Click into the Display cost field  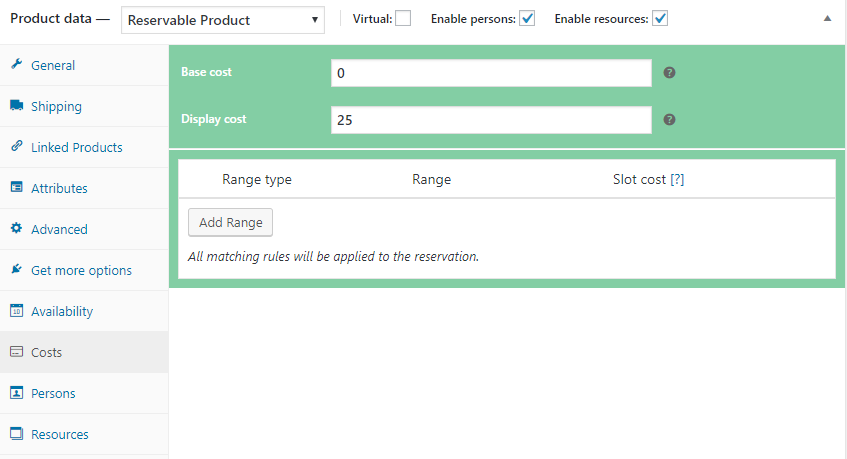coord(491,119)
